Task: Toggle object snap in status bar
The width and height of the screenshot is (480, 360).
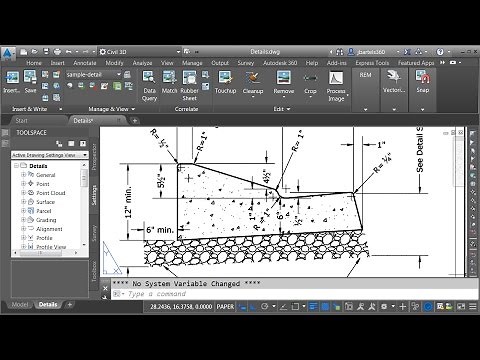Action: pos(295,306)
